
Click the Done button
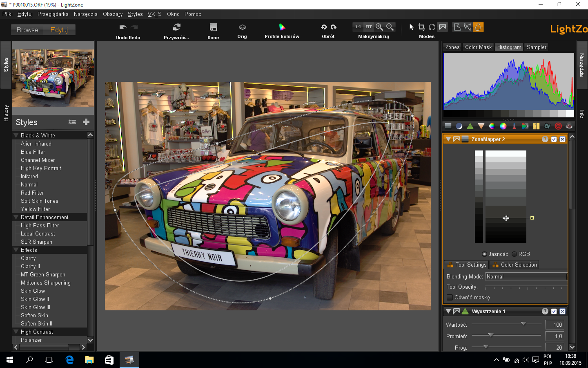pyautogui.click(x=213, y=31)
